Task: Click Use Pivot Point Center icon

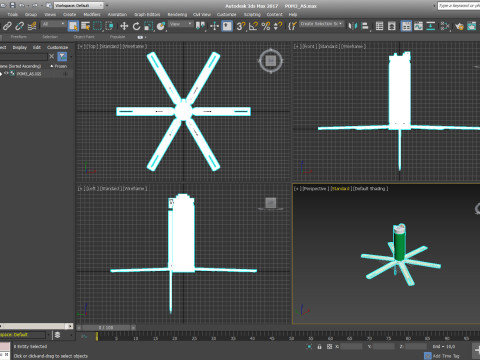Action: pos(200,26)
